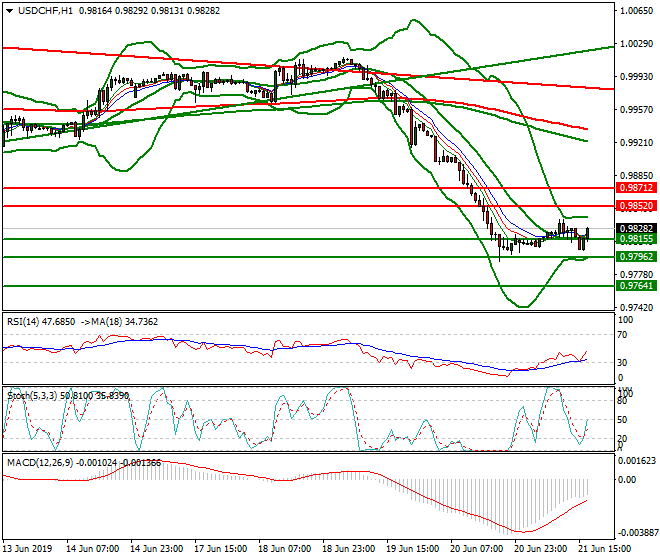
Task: Click the 18 Jun 23:00 time label
Action: [349, 549]
